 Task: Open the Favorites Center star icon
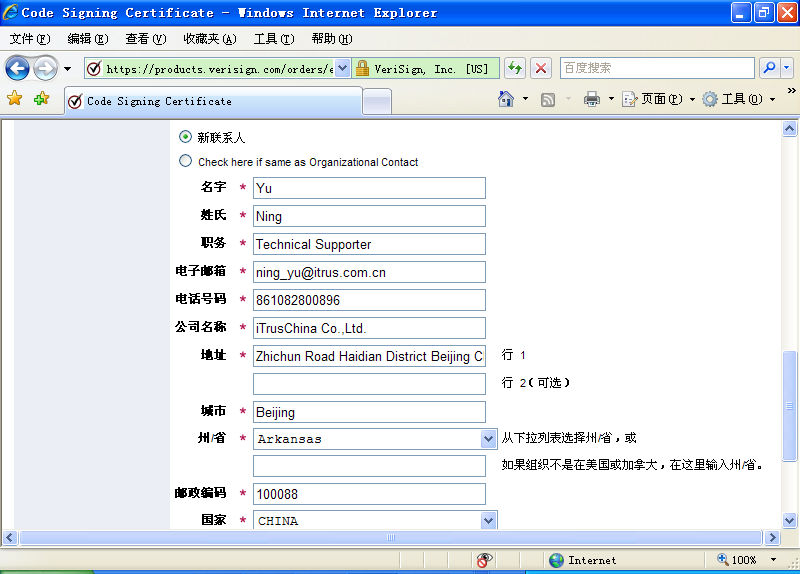point(14,99)
